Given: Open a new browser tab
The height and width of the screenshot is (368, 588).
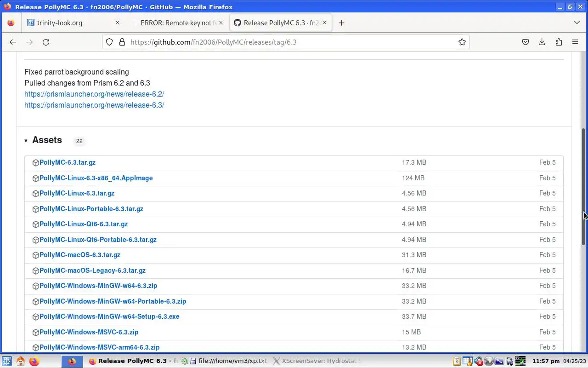Looking at the screenshot, I should point(341,23).
